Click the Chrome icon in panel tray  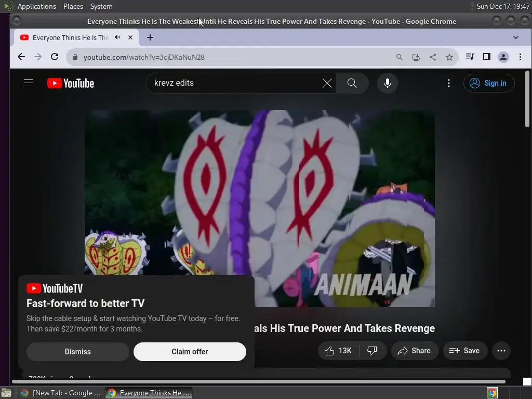pyautogui.click(x=492, y=393)
